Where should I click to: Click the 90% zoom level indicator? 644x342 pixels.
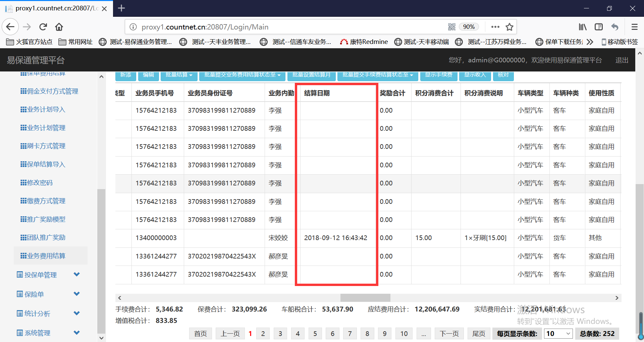tap(469, 27)
